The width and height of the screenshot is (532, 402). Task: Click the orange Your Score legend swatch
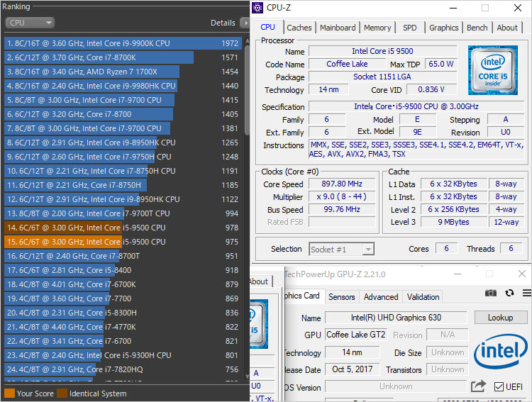pos(9,393)
